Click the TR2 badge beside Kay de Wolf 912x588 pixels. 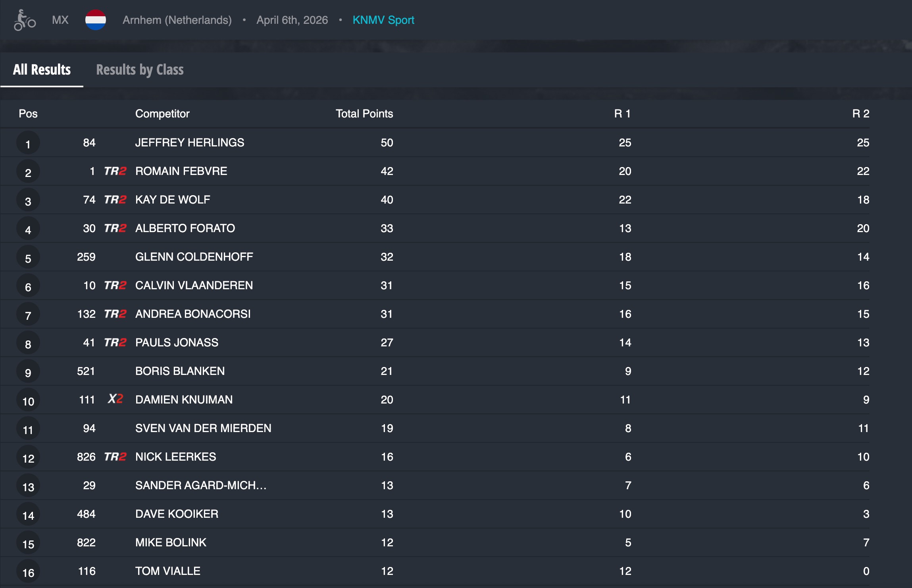point(115,200)
